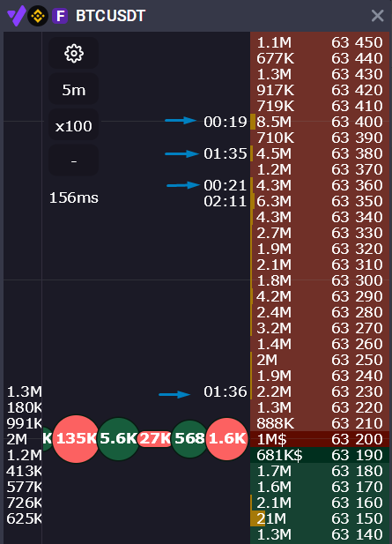The height and width of the screenshot is (544, 392).
Task: Click the ask row at 63 310
Action: point(320,265)
